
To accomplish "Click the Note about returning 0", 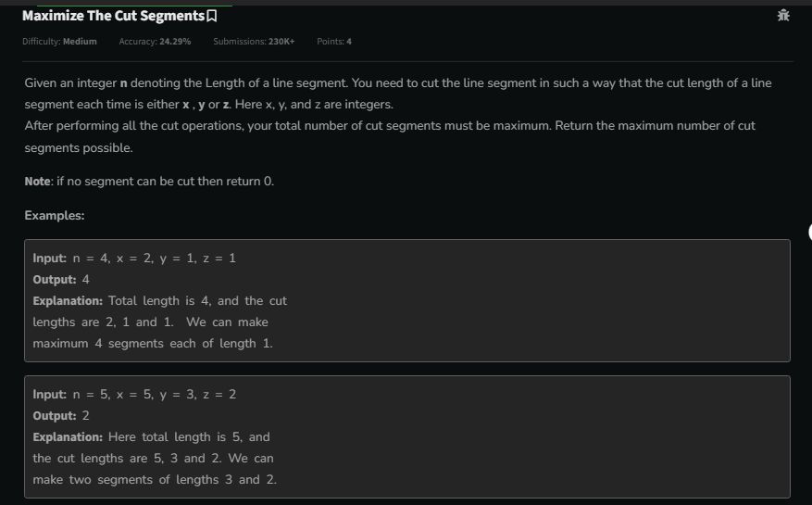I will [x=149, y=181].
